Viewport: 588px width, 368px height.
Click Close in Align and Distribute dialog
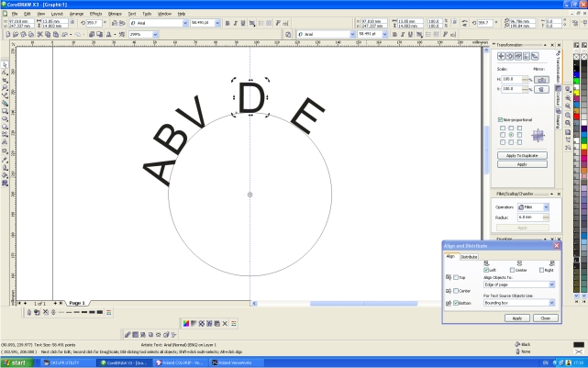(x=544, y=318)
